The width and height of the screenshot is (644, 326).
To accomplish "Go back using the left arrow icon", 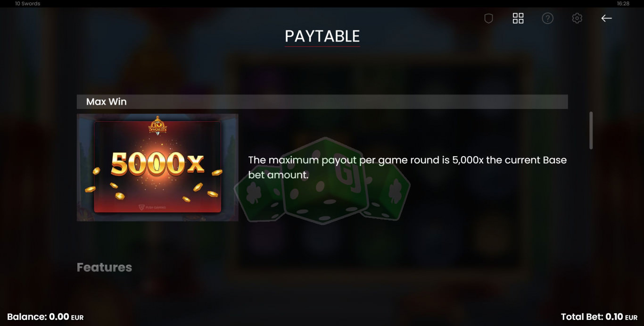I will [x=606, y=18].
